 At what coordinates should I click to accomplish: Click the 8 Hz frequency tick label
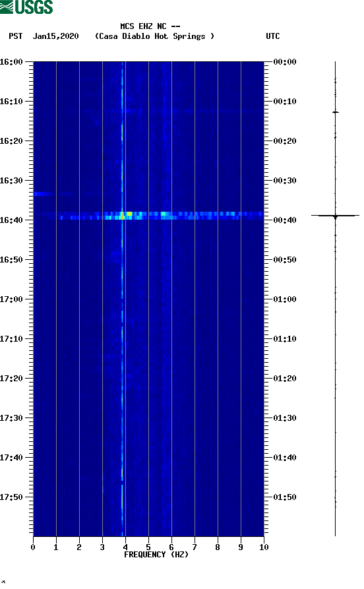(x=218, y=547)
